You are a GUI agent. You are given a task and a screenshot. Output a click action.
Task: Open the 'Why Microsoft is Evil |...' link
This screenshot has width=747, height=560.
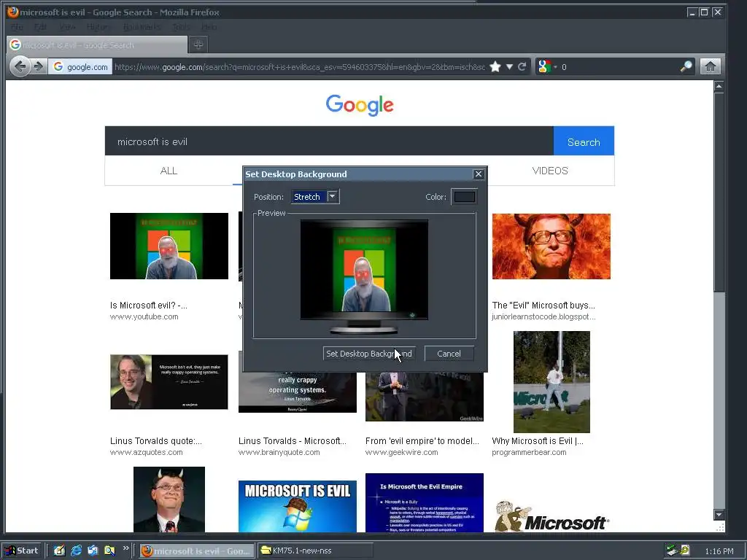(x=538, y=441)
